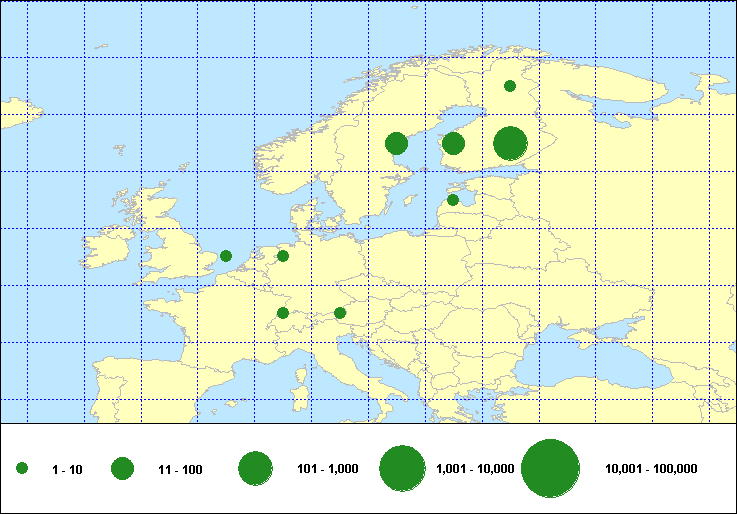Select the legend circle for 1,001 - 10,000
This screenshot has height=514, width=737.
[403, 469]
